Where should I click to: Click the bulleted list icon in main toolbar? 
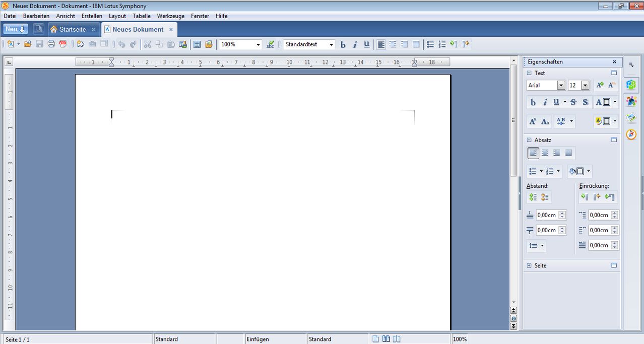(x=430, y=44)
